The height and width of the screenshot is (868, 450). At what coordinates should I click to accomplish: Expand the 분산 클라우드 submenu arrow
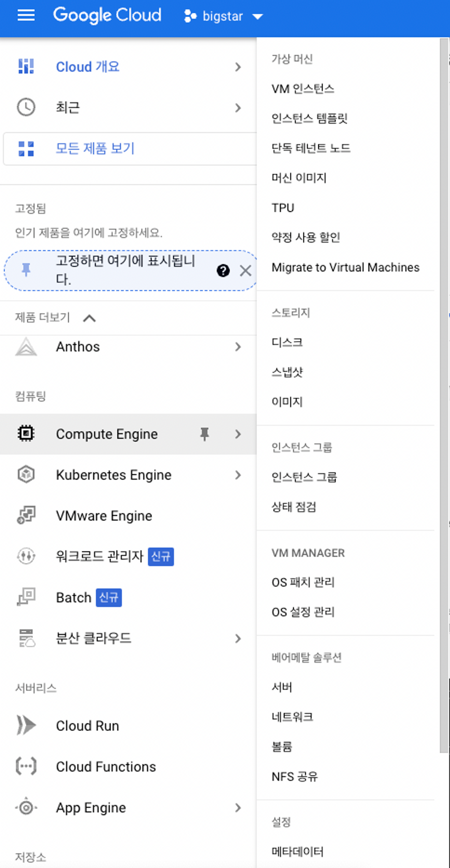238,638
